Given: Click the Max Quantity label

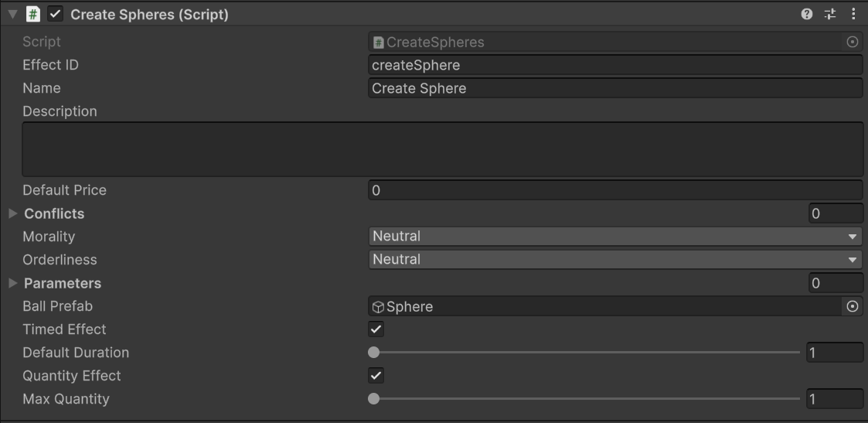Looking at the screenshot, I should pos(66,399).
